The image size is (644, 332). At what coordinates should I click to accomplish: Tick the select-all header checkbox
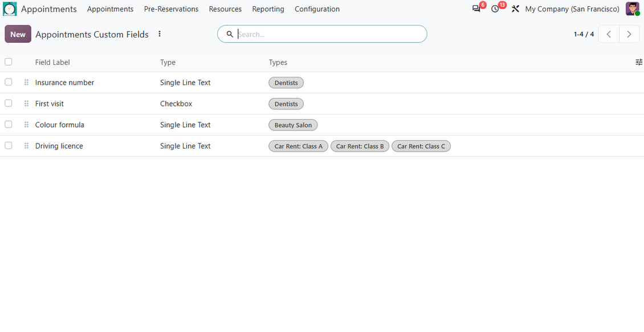click(8, 62)
